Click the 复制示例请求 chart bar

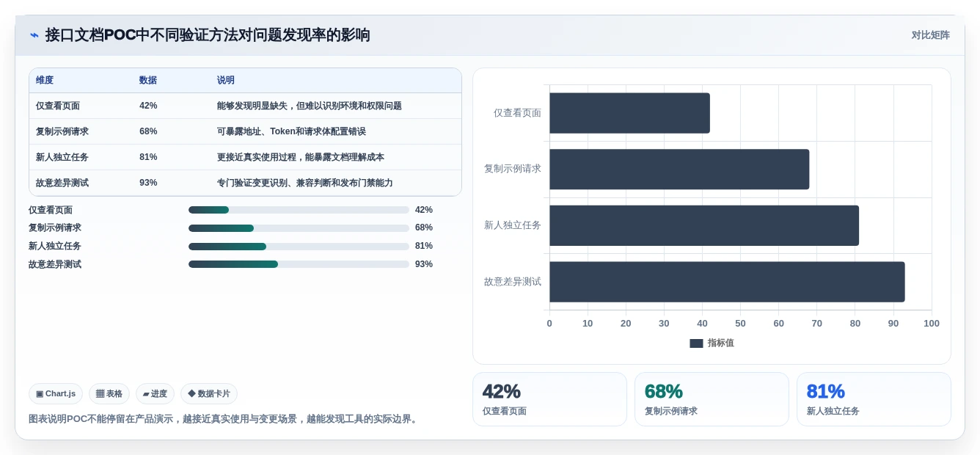pos(679,170)
